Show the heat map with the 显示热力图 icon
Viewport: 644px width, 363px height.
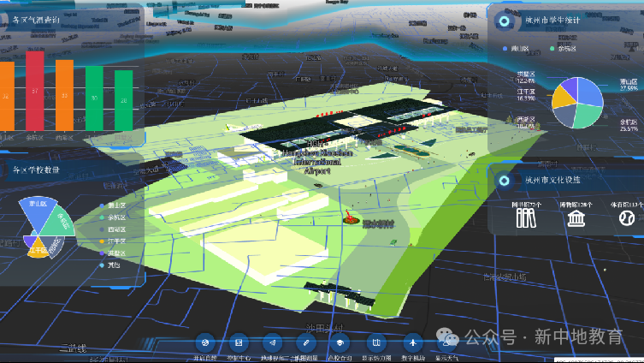click(375, 342)
